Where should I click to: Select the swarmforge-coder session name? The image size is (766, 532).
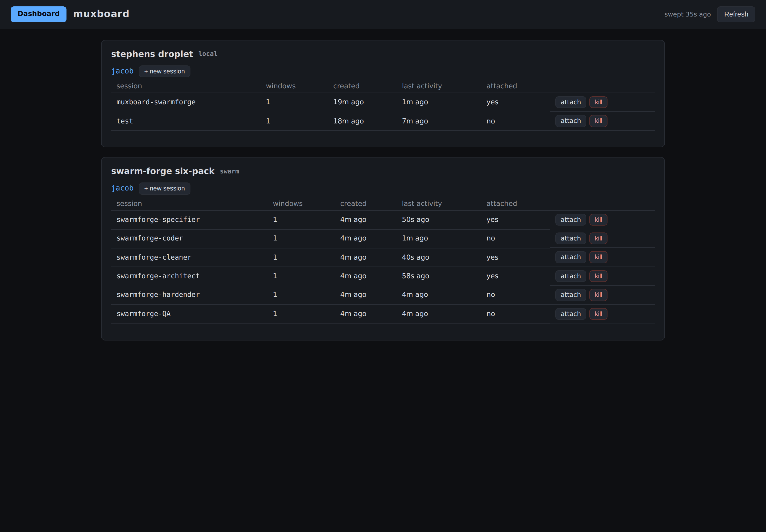(150, 238)
